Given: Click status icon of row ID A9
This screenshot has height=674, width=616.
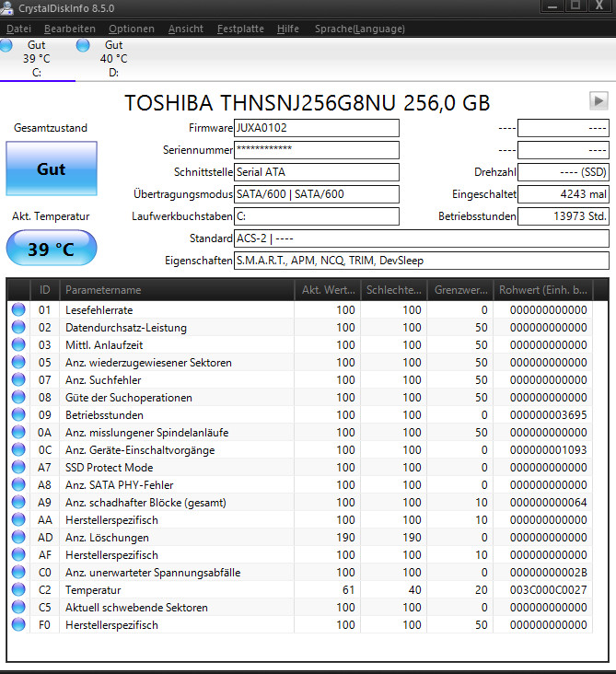Looking at the screenshot, I should click(x=18, y=502).
